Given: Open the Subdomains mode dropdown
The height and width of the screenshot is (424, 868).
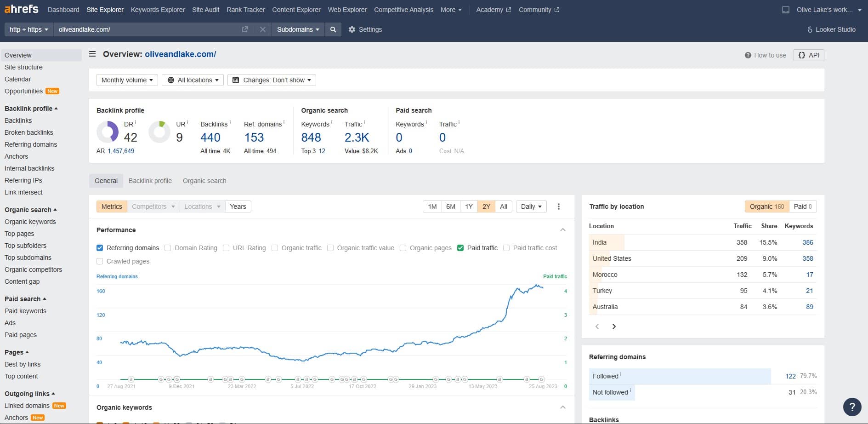Looking at the screenshot, I should (x=298, y=29).
